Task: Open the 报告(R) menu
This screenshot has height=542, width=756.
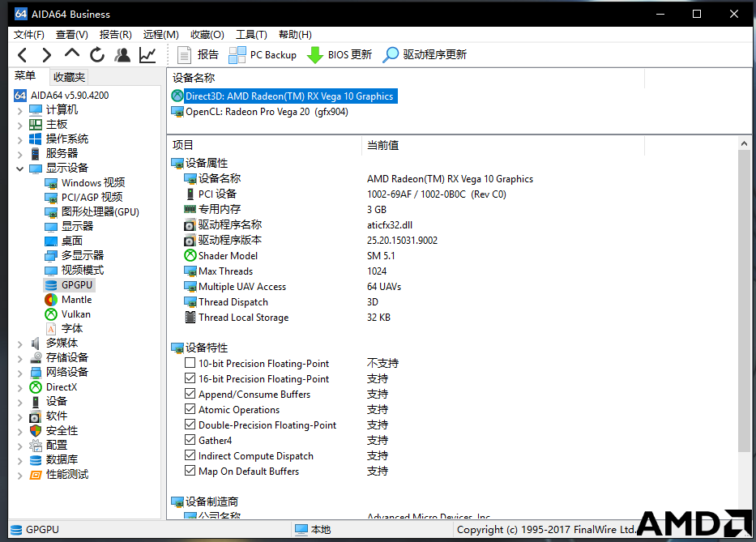Action: (x=115, y=35)
